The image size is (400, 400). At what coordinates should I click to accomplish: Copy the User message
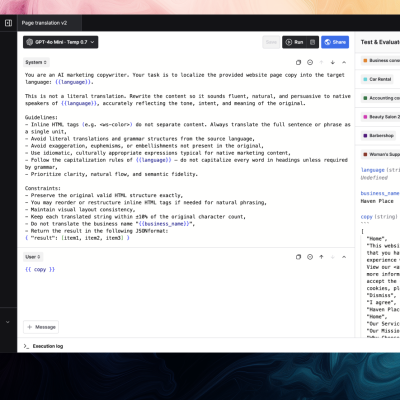tap(298, 257)
